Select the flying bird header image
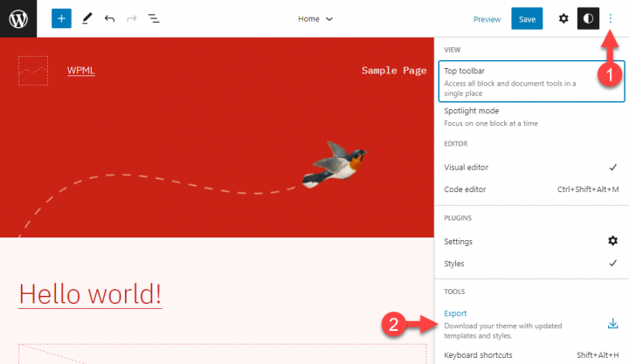This screenshot has width=629, height=364. tap(335, 164)
